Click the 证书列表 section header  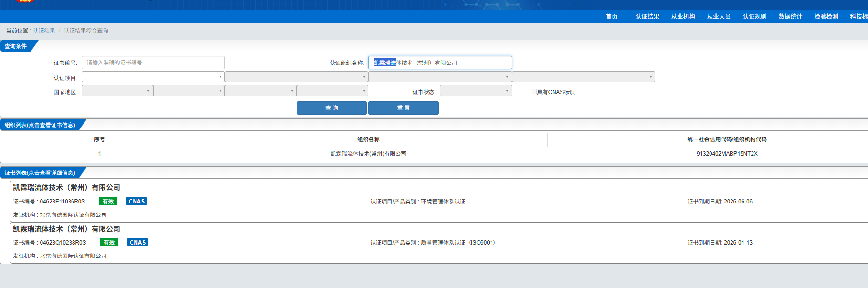click(40, 173)
